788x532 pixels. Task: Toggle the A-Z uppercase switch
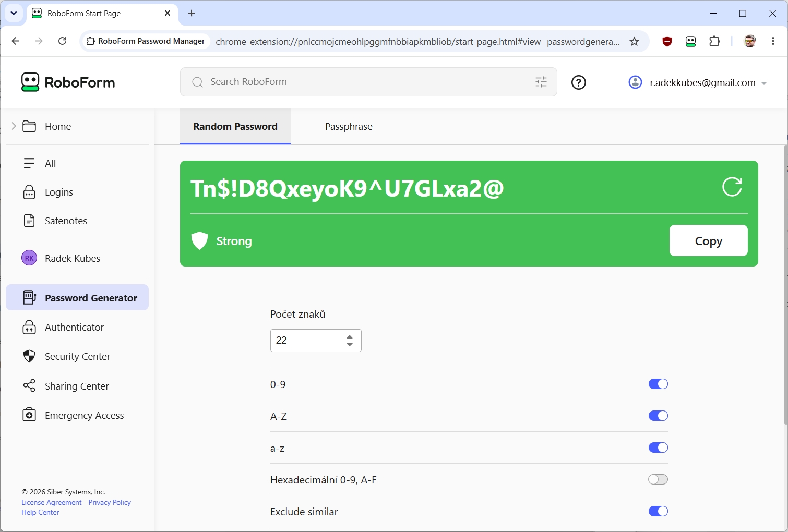(658, 416)
